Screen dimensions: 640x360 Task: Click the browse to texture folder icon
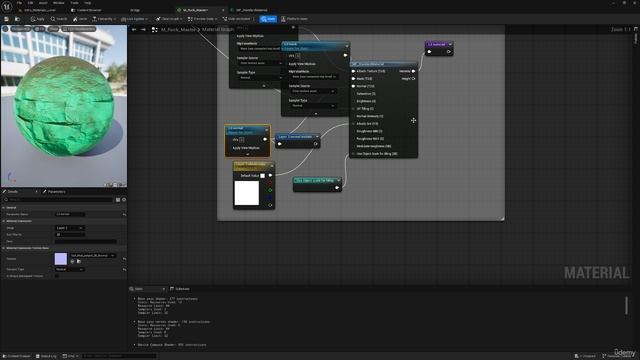click(x=79, y=262)
